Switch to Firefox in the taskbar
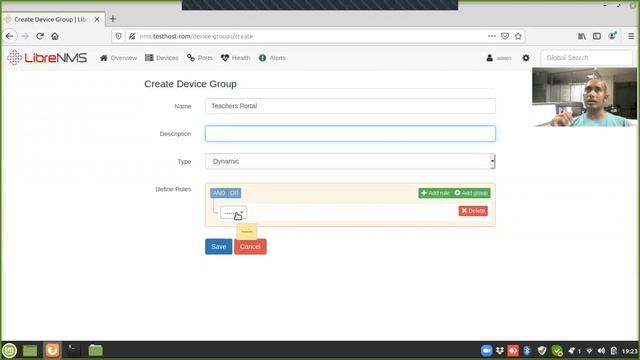 click(52, 350)
